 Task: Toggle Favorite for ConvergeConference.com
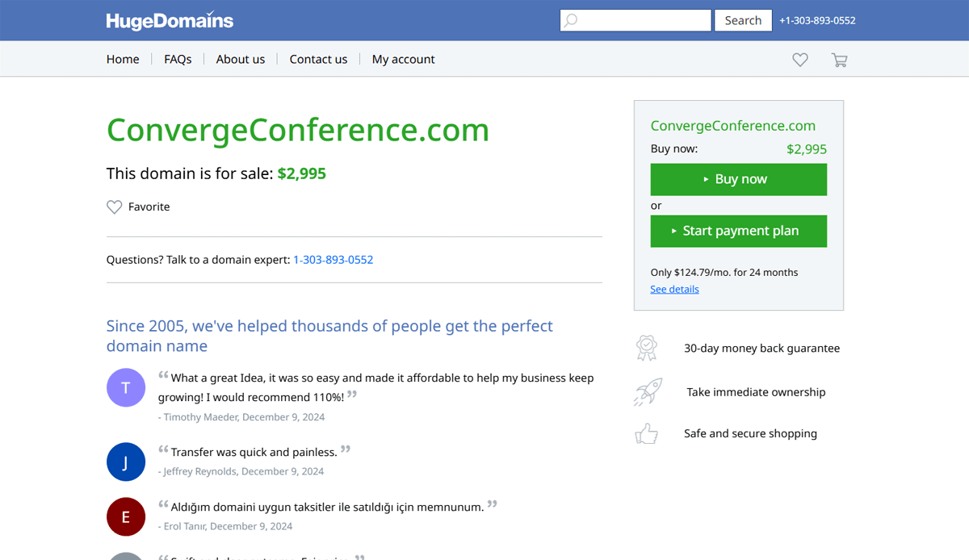pyautogui.click(x=138, y=207)
